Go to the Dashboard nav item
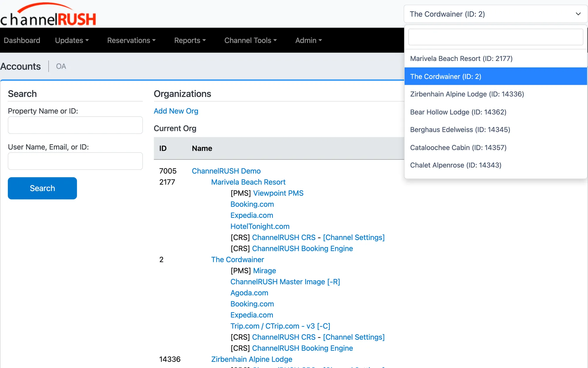Screen dimensions: 588x368 (x=22, y=40)
